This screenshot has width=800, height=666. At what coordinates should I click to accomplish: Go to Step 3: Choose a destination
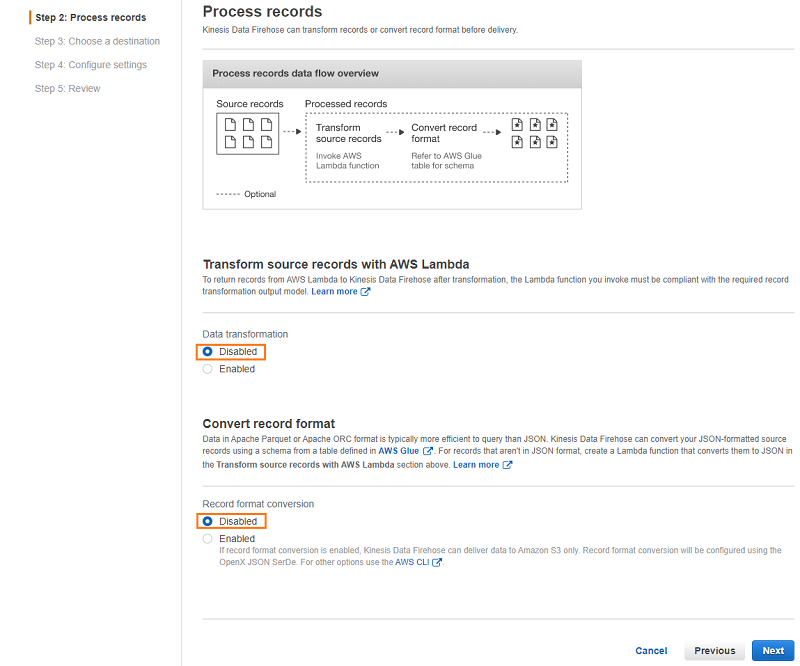[x=97, y=41]
